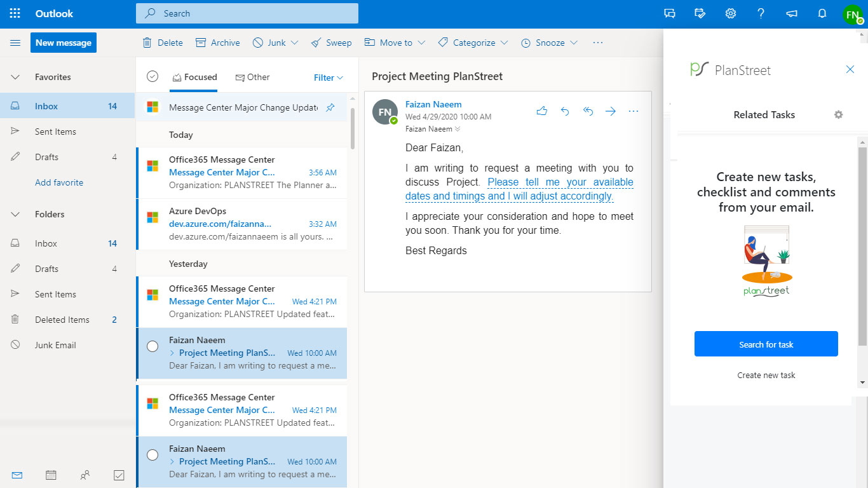Click the Reply all arrow icon

[x=588, y=111]
